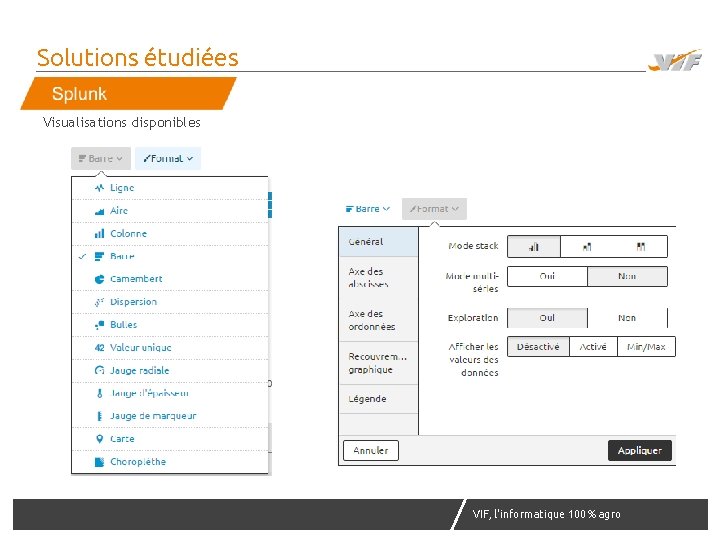Click the Carte map pin icon
720x540 pixels.
(x=99, y=439)
